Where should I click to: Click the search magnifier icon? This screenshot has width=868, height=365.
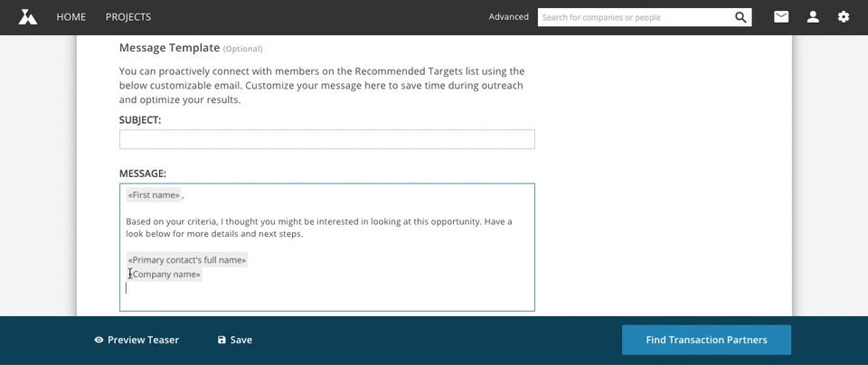coord(741,17)
